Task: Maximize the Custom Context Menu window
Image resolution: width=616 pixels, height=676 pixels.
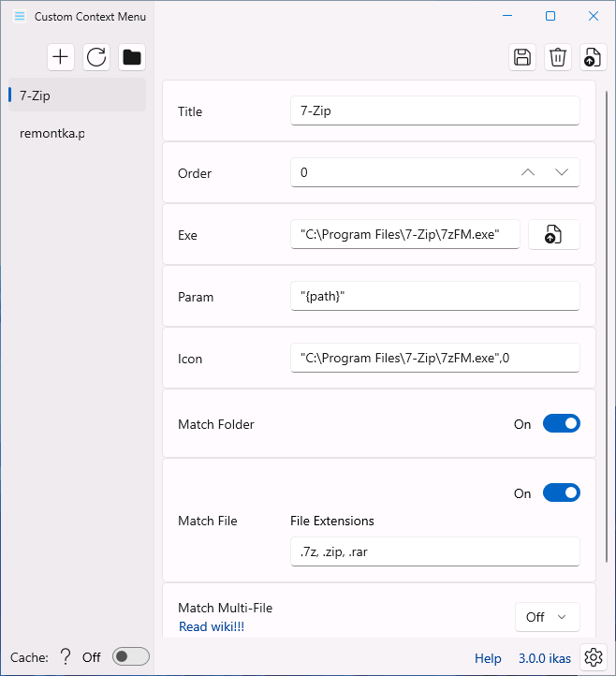Action: click(550, 16)
